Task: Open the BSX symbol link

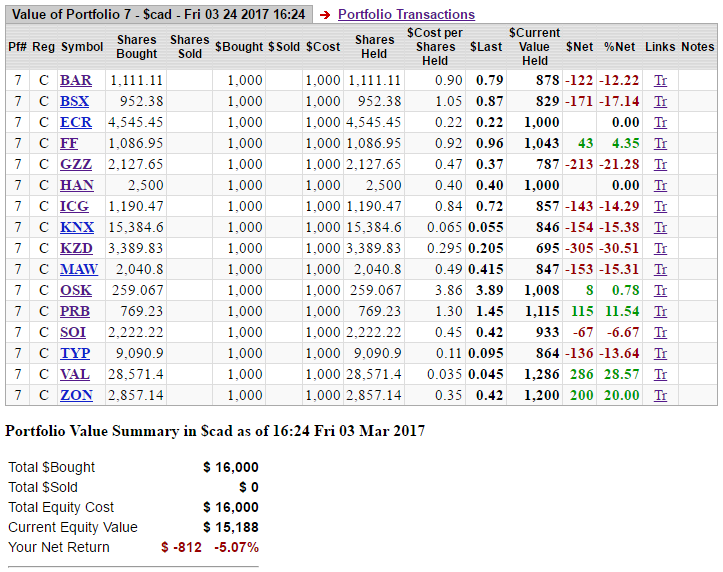Action: [74, 101]
